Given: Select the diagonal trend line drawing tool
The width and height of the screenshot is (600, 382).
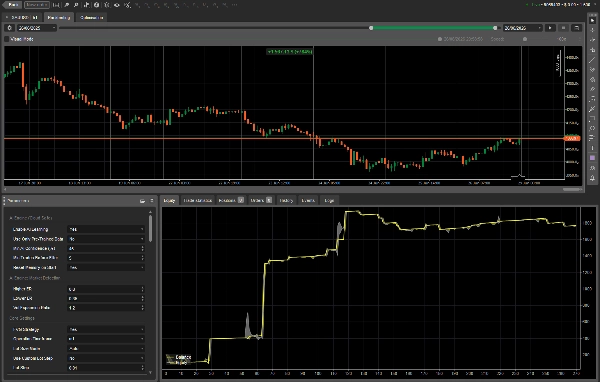Looking at the screenshot, I should tap(592, 60).
